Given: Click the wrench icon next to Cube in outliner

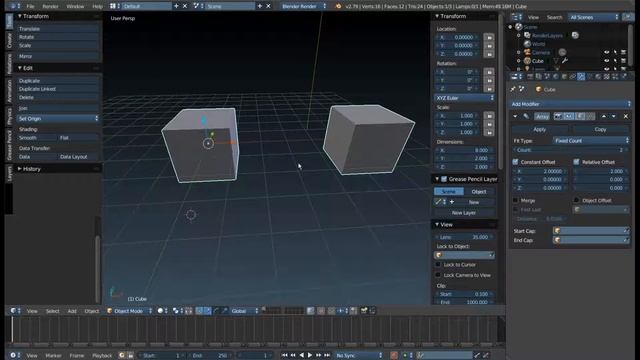Looking at the screenshot, I should coord(565,61).
